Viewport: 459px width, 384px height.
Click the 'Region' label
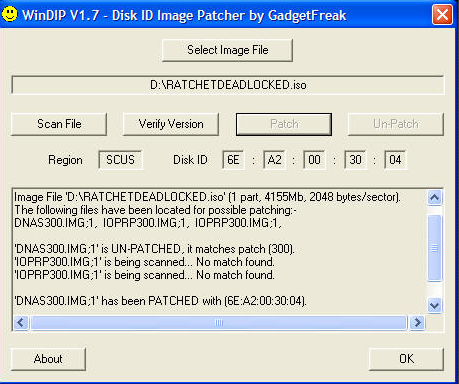coord(65,160)
